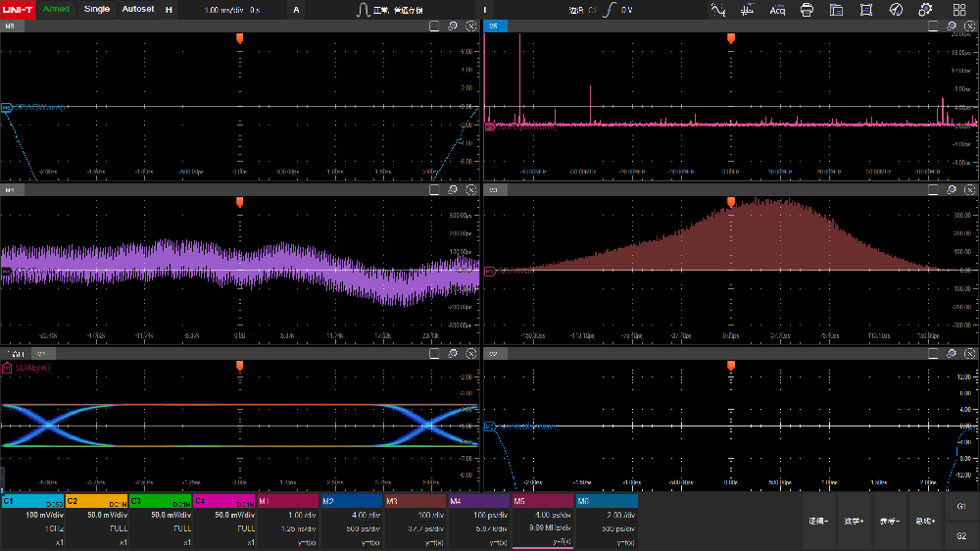Screen dimensions: 980x551
Task: Toggle the G1 signal generator button
Action: 961,507
